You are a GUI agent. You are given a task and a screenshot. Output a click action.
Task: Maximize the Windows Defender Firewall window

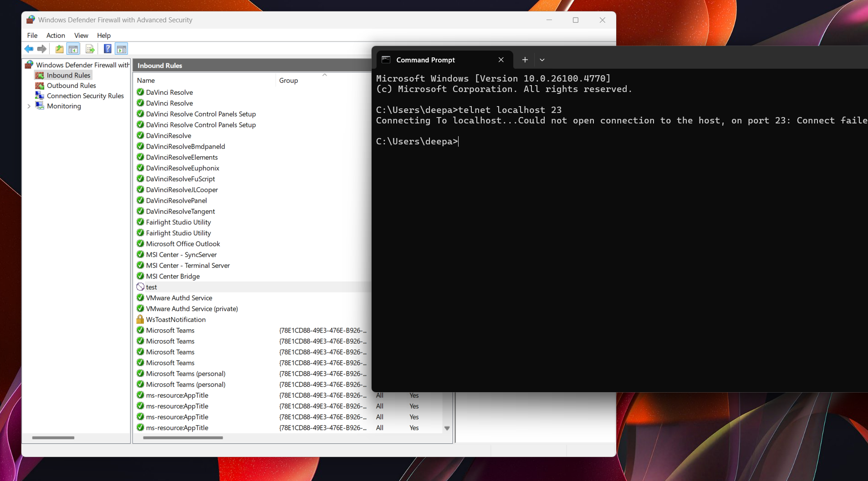click(x=576, y=20)
